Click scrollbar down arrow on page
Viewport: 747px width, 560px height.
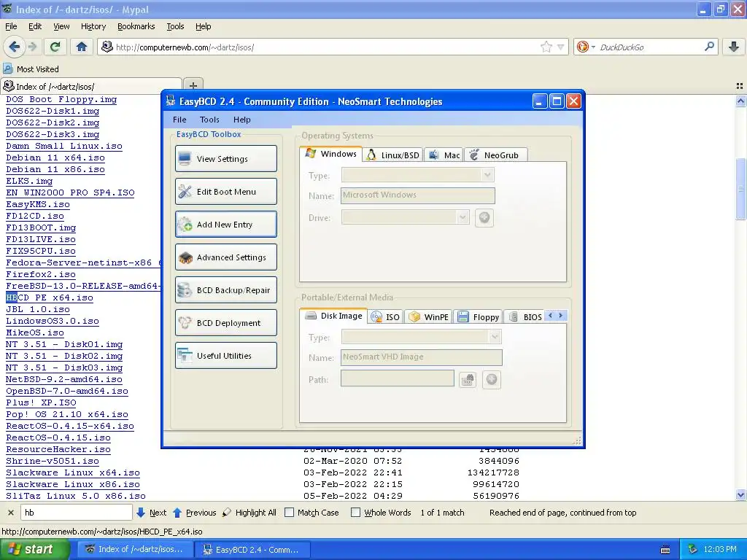[740, 495]
